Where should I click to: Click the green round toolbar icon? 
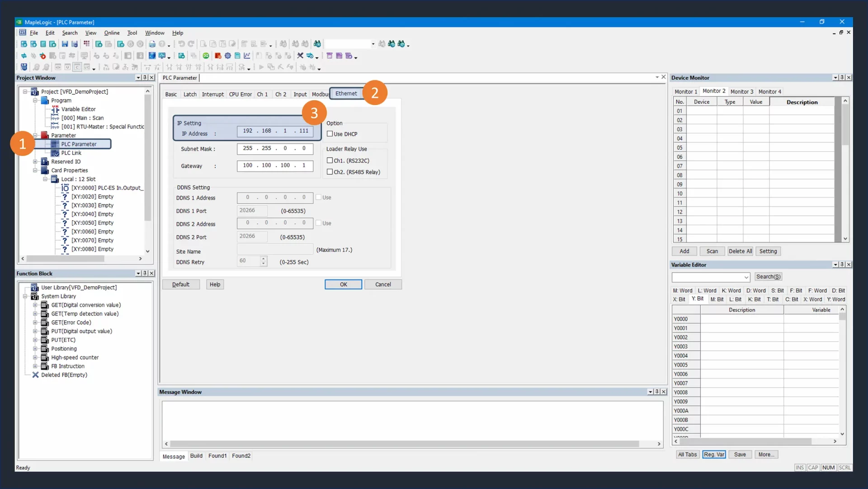[206, 56]
